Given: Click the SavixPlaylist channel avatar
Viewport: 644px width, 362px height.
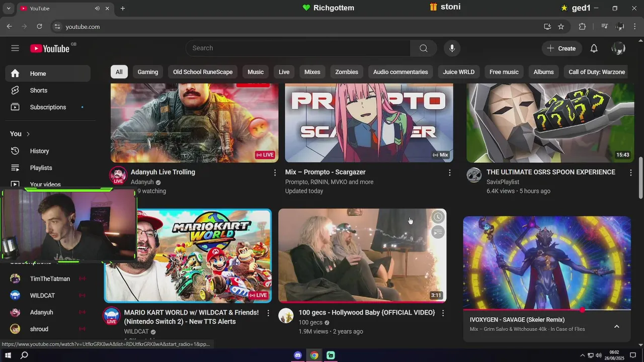Looking at the screenshot, I should 474,175.
